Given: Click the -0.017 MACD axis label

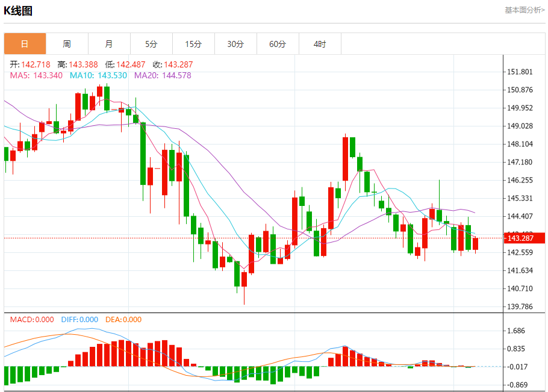Looking at the screenshot, I should [516, 367].
